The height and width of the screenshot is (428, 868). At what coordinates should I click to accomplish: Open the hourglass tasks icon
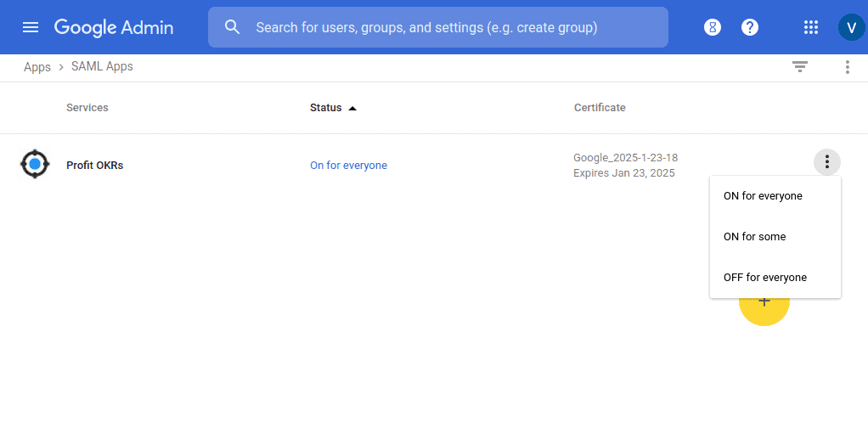point(713,27)
